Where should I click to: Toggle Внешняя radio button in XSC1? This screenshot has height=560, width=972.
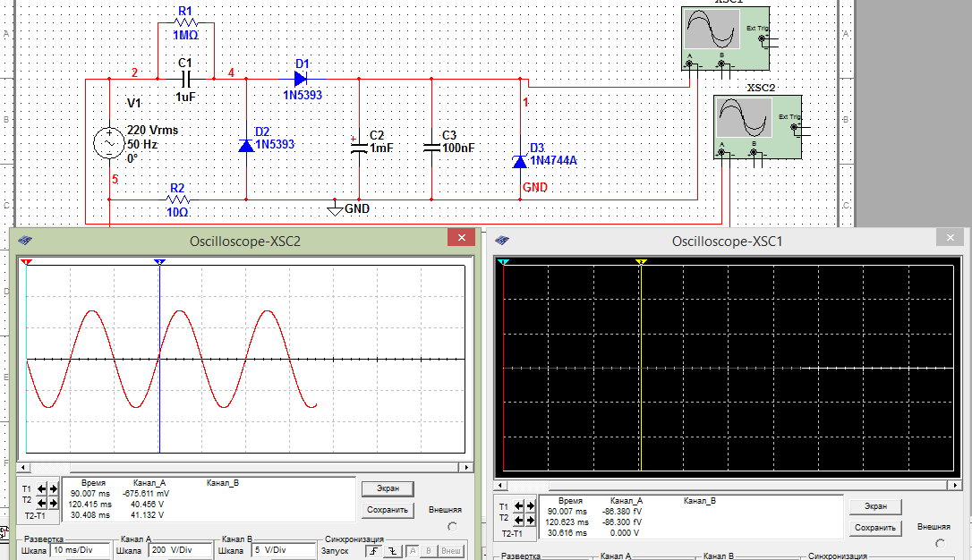tap(941, 544)
